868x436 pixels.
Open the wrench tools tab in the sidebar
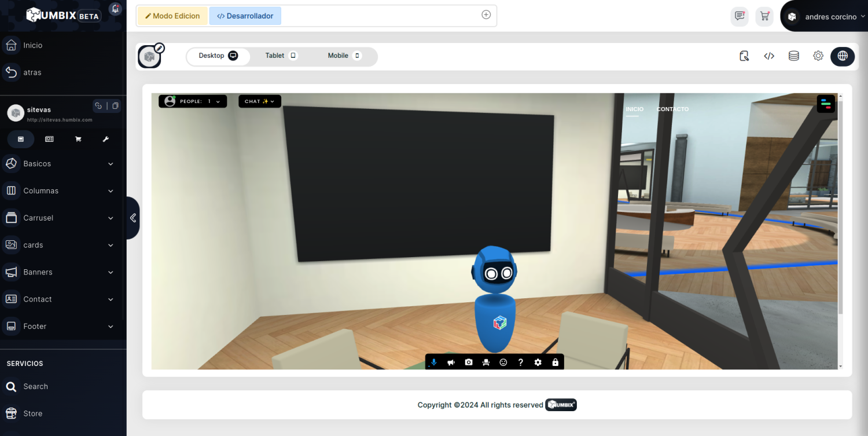coord(105,139)
